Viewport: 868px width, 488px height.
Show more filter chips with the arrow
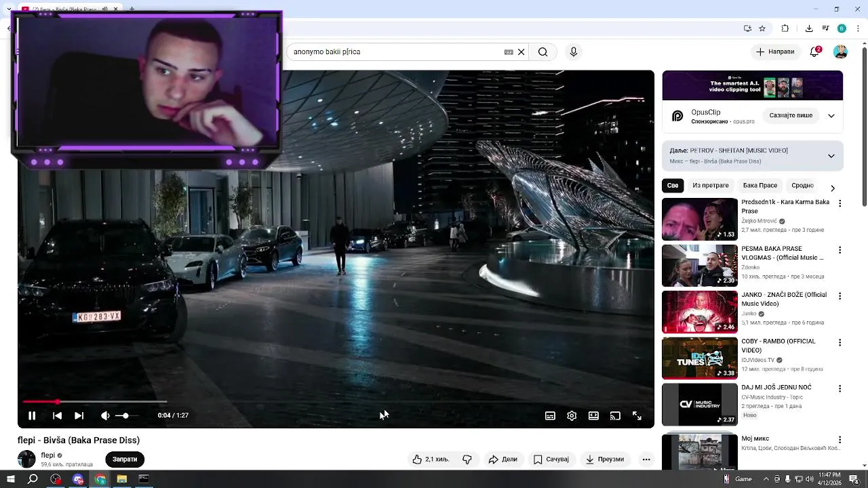tap(833, 188)
